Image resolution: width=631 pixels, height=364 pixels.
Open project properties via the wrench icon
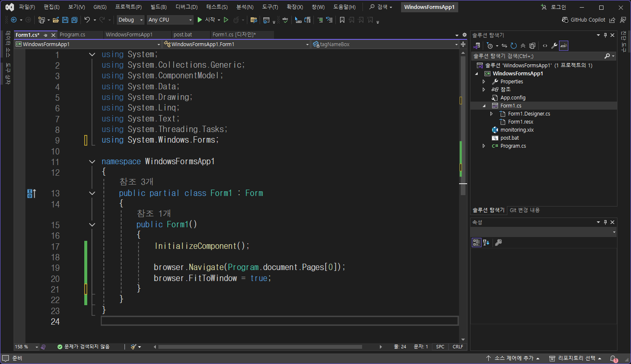[x=554, y=46]
